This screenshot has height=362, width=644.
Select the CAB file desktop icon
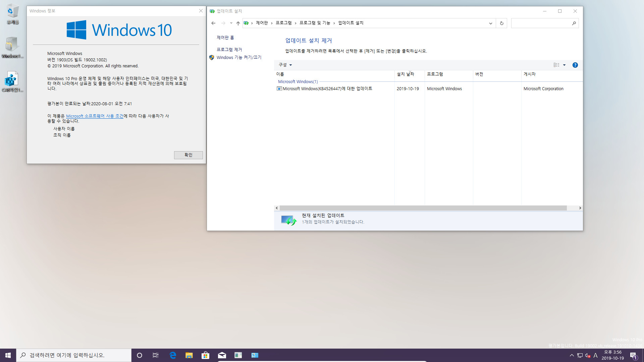coord(12,81)
